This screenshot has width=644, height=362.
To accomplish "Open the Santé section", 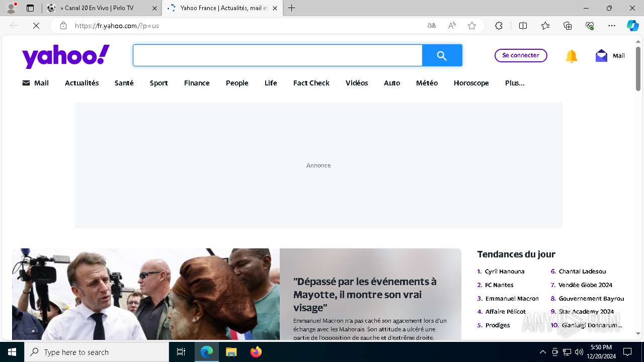I will [124, 83].
